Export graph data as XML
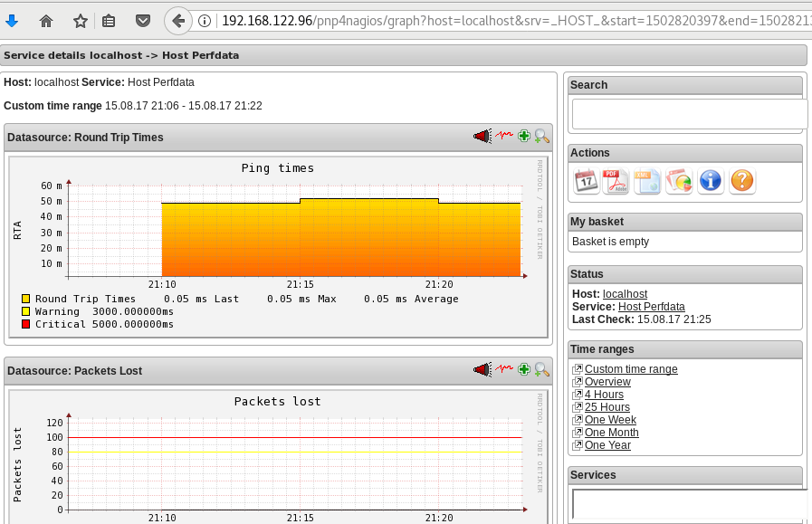The height and width of the screenshot is (524, 812). (646, 181)
